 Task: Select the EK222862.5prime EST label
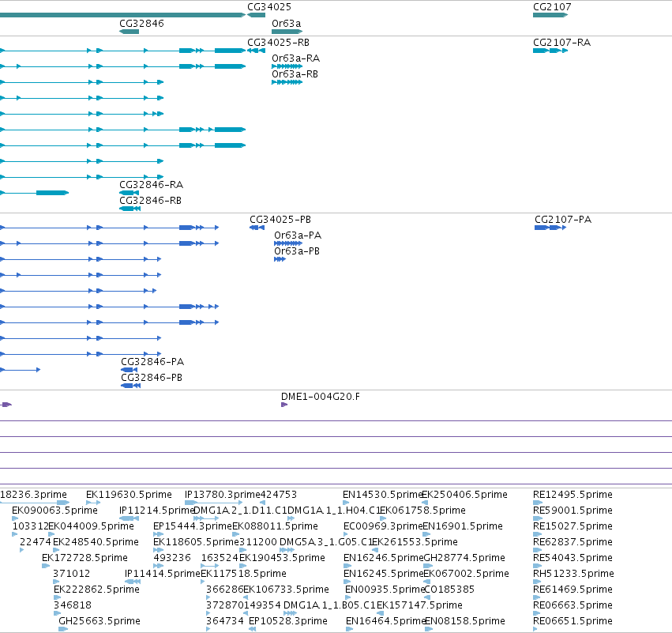pyautogui.click(x=97, y=590)
